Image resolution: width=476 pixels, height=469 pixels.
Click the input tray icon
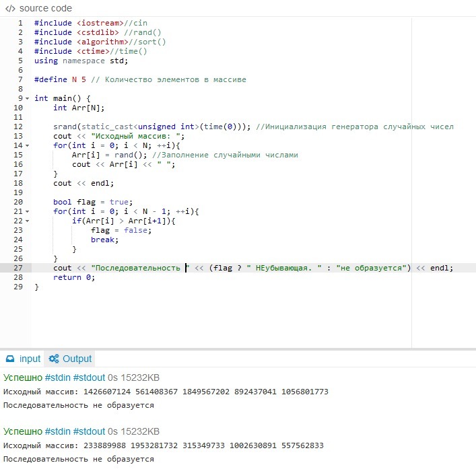10,359
